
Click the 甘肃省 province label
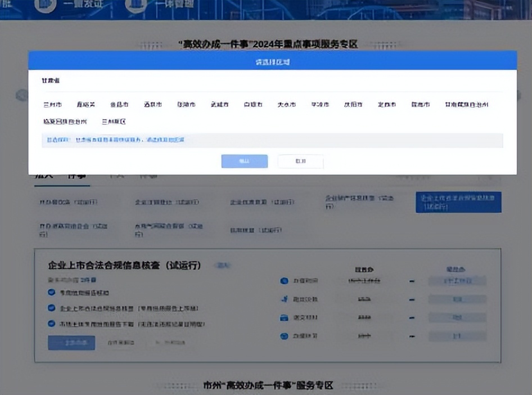tap(51, 81)
